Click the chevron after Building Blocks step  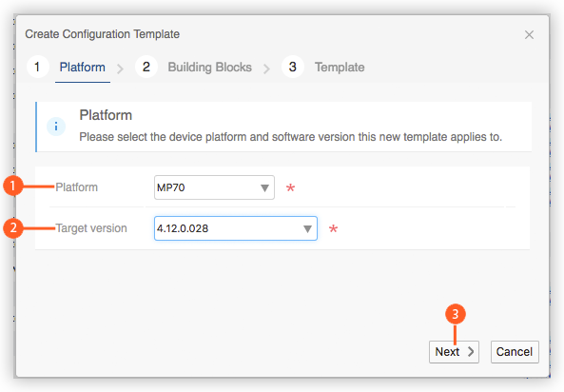coord(266,69)
